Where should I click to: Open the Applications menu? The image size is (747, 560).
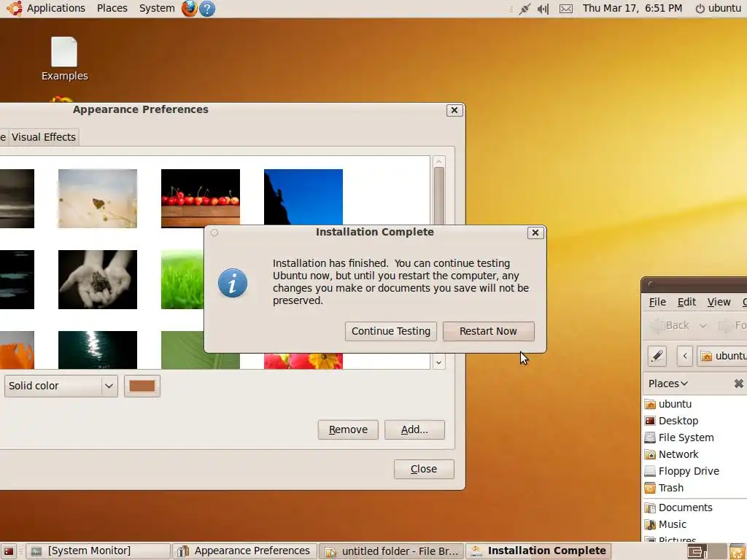coord(55,8)
